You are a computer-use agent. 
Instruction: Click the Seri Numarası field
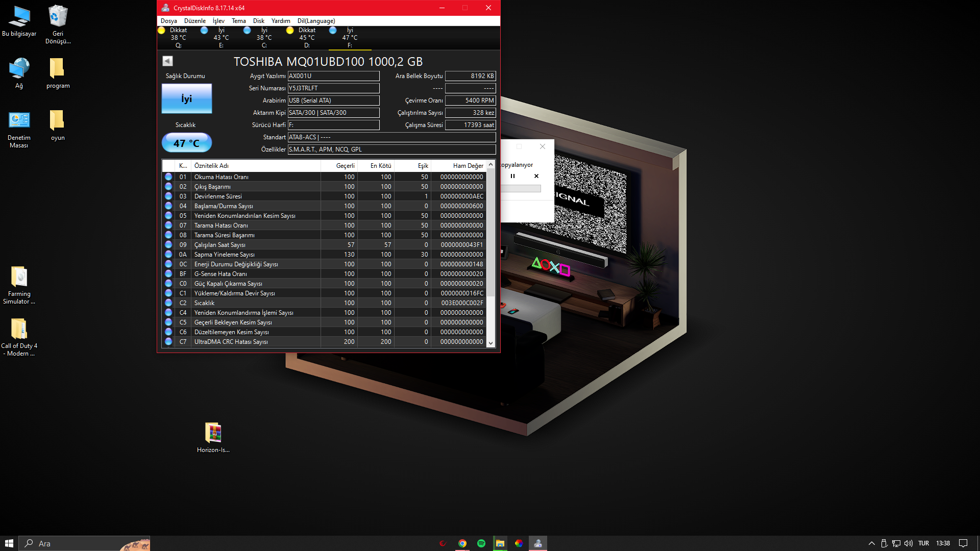(x=333, y=88)
